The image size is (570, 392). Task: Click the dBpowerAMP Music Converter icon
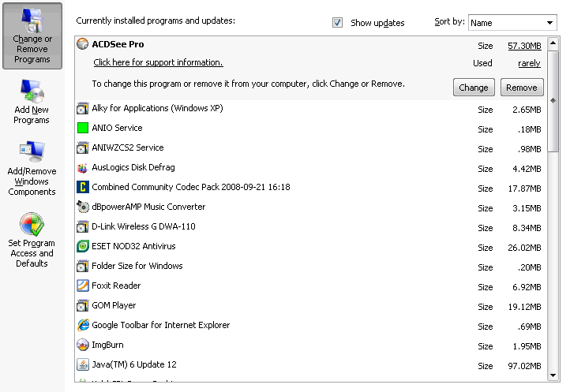coord(83,207)
